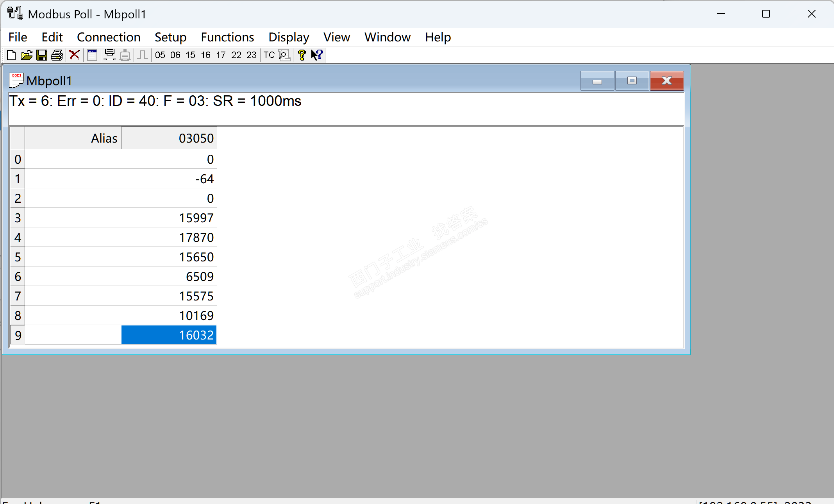Click function 16 write registers button

(x=205, y=55)
